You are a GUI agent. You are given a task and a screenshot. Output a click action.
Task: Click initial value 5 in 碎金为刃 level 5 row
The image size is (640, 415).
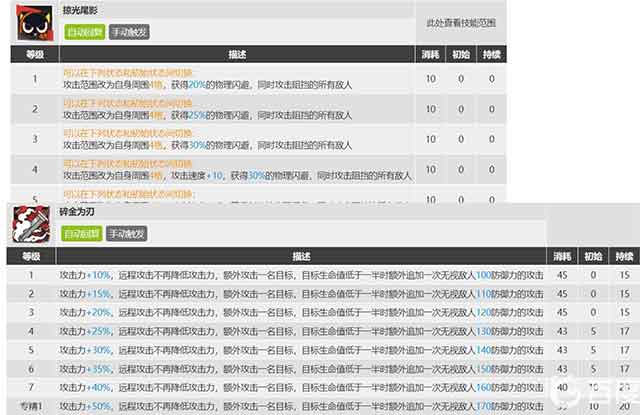[x=593, y=350]
